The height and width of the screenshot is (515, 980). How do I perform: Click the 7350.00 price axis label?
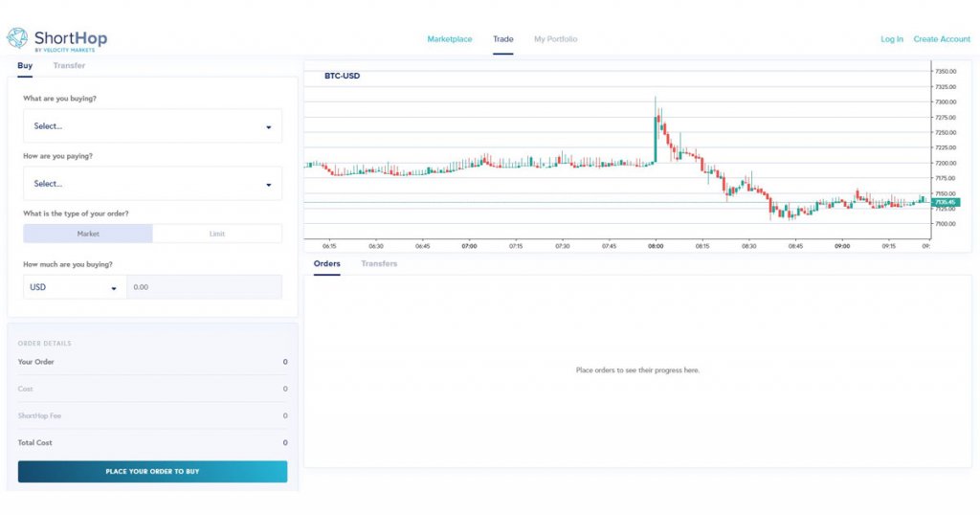pyautogui.click(x=946, y=71)
